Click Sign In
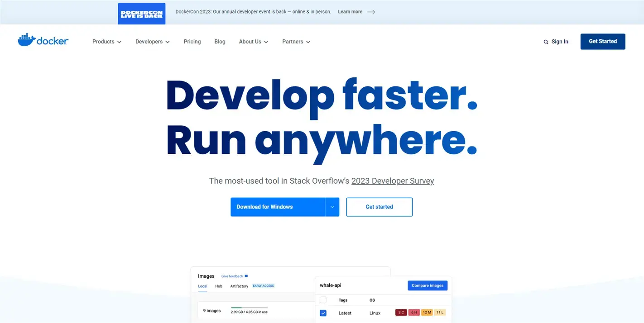644x323 pixels. click(560, 42)
